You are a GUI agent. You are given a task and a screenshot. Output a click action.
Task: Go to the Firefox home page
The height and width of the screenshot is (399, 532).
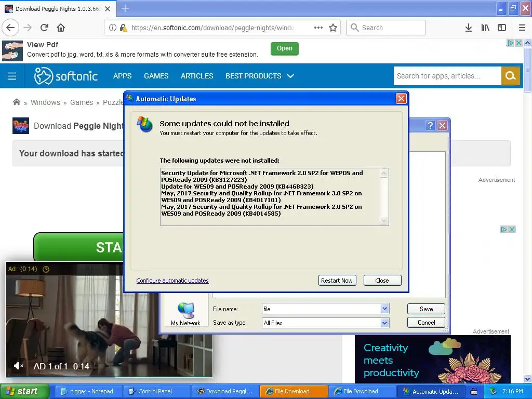61,28
